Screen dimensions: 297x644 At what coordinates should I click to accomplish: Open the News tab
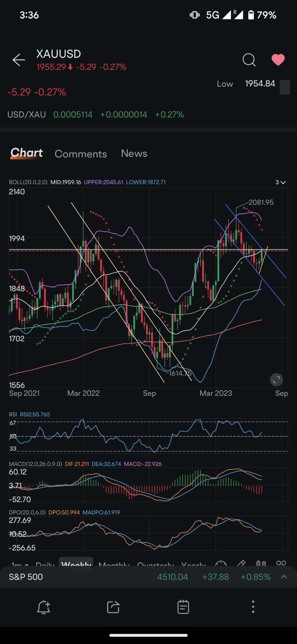[x=134, y=153]
